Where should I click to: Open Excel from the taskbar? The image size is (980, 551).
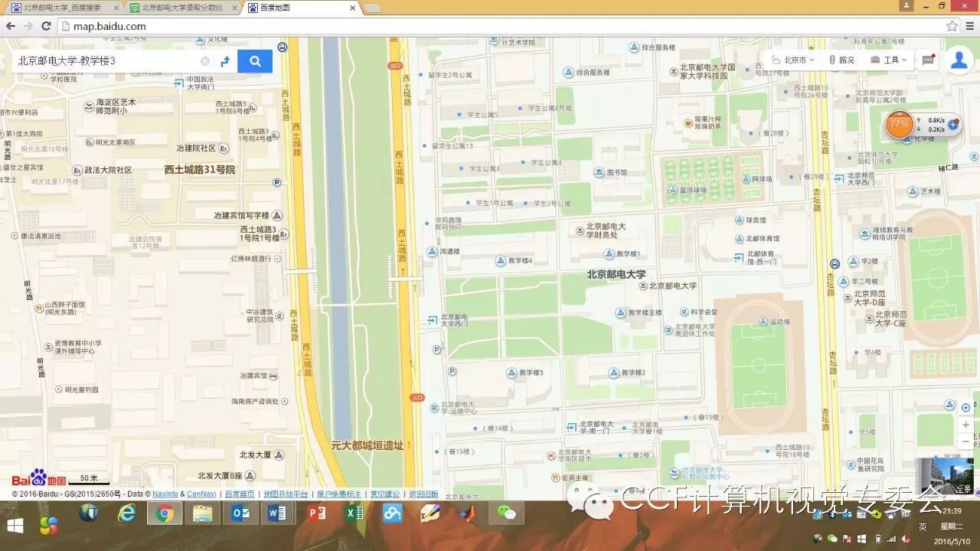[354, 514]
